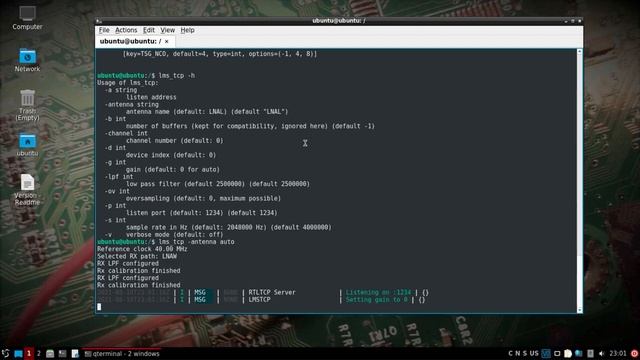Open the Computer desktop icon
The height and width of the screenshot is (360, 640).
click(27, 18)
